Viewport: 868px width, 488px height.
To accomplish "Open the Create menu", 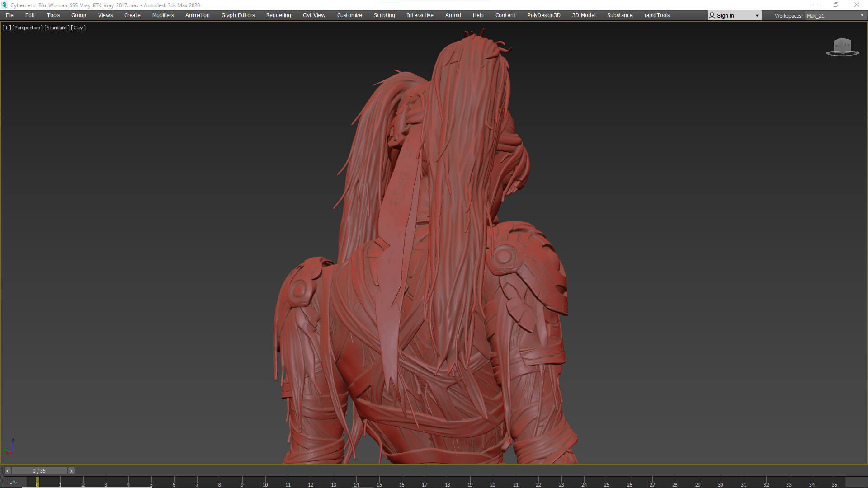I will click(x=132, y=15).
